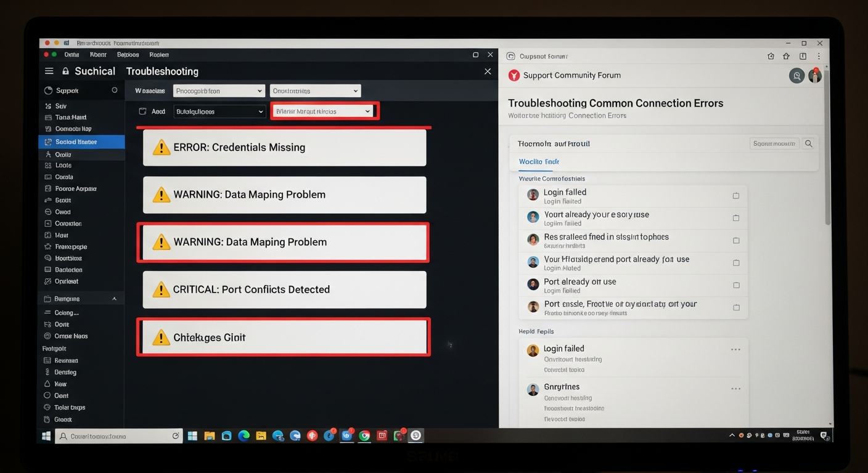This screenshot has width=868, height=473.
Task: Open the browser three-dot menu
Action: [x=819, y=56]
